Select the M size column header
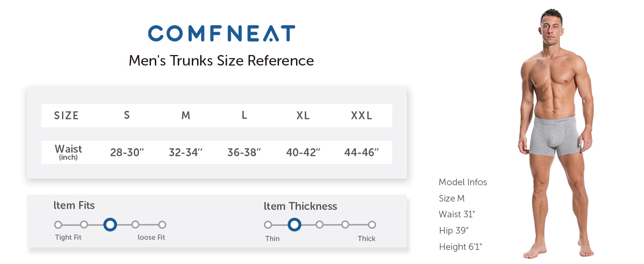Viewport: 644px width, 264px height. (x=186, y=115)
